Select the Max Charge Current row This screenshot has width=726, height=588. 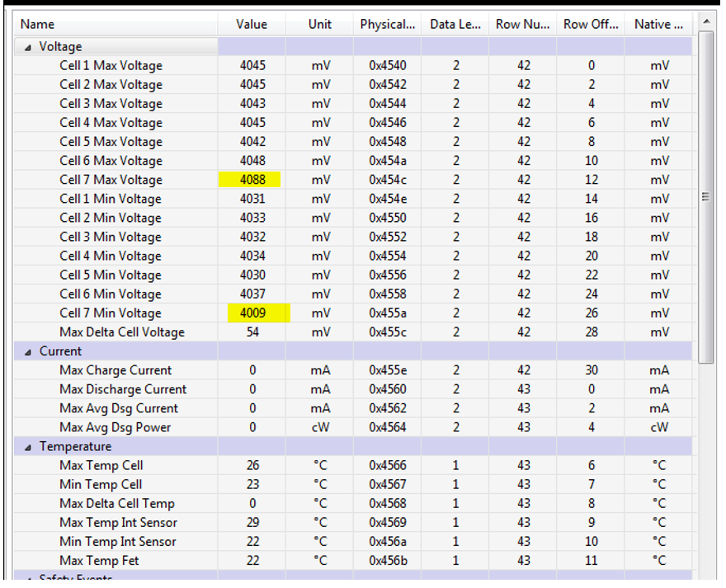353,370
